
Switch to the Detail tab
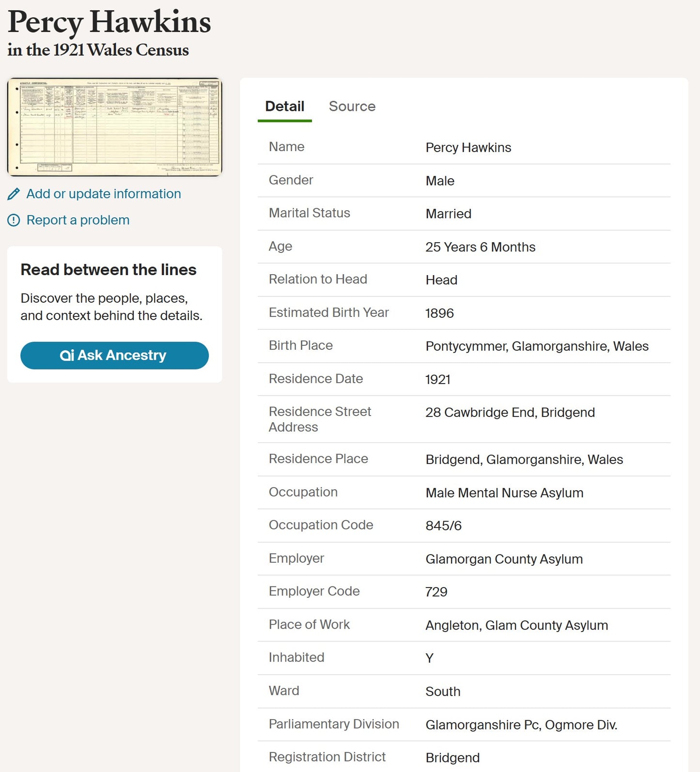point(285,107)
